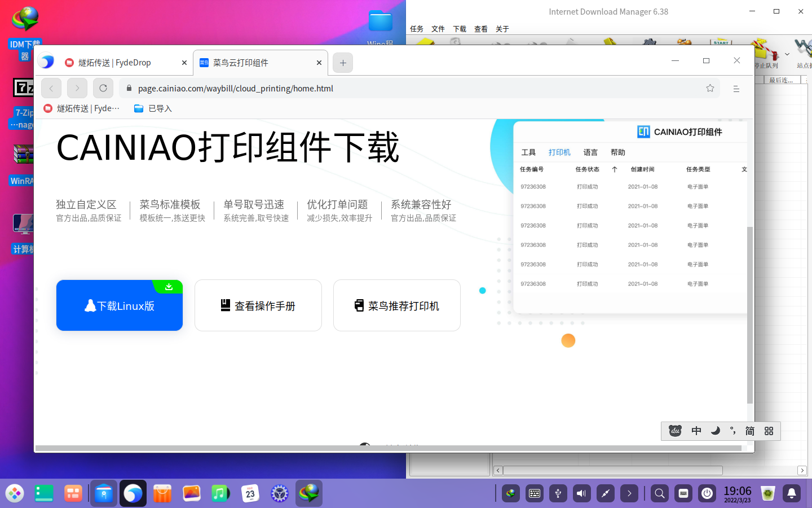The image size is (812, 508).
Task: Click the power button in the taskbar
Action: pyautogui.click(x=707, y=493)
